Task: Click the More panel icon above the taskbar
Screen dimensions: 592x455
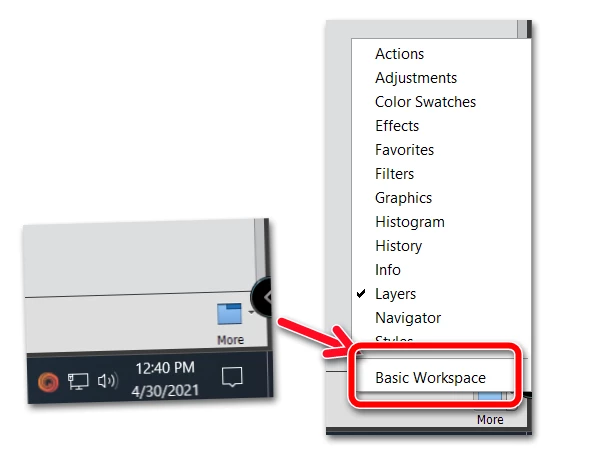Action: (229, 314)
